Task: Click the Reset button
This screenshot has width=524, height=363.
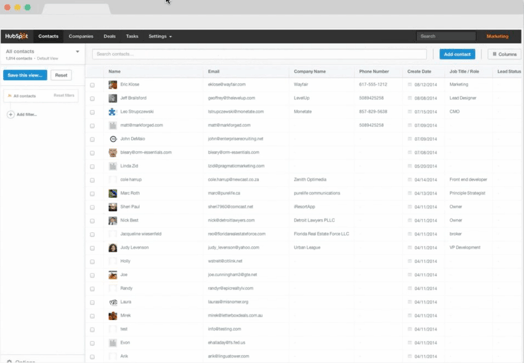Action: [61, 75]
